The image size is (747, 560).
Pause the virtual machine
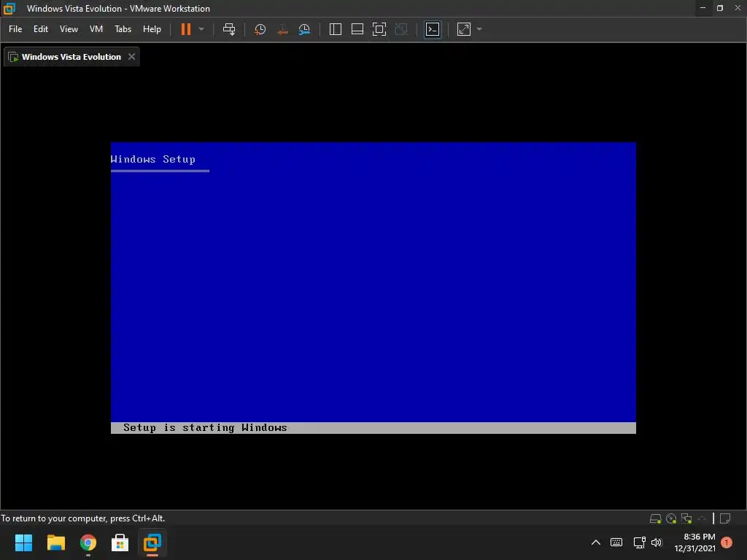pos(186,29)
